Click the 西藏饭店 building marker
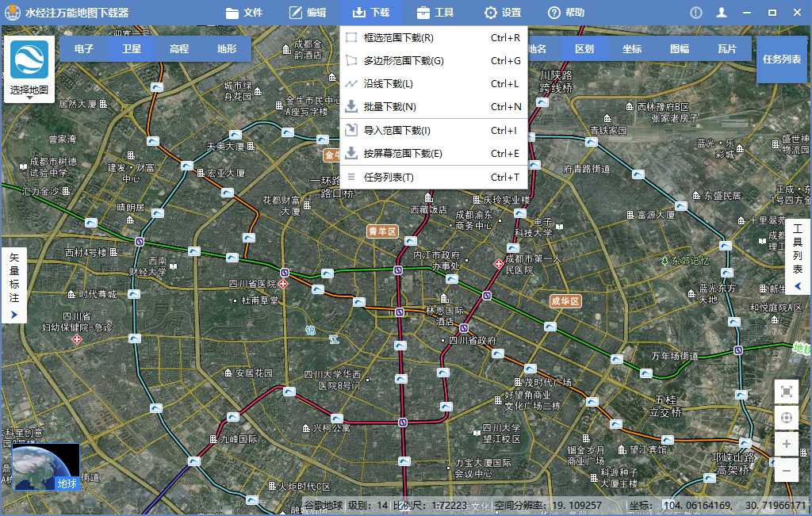Viewport: 812px width, 516px height. (429, 198)
